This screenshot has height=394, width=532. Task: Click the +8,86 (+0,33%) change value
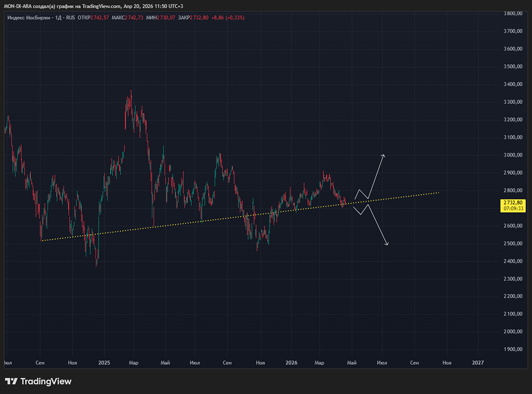228,18
